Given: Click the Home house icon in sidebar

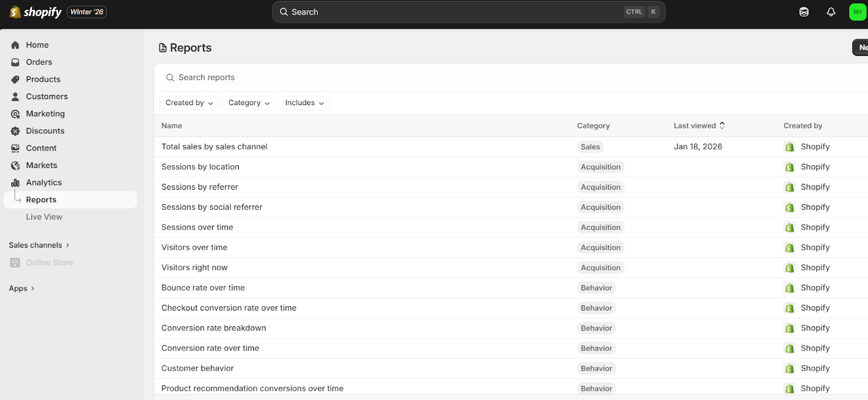Looking at the screenshot, I should coord(15,45).
